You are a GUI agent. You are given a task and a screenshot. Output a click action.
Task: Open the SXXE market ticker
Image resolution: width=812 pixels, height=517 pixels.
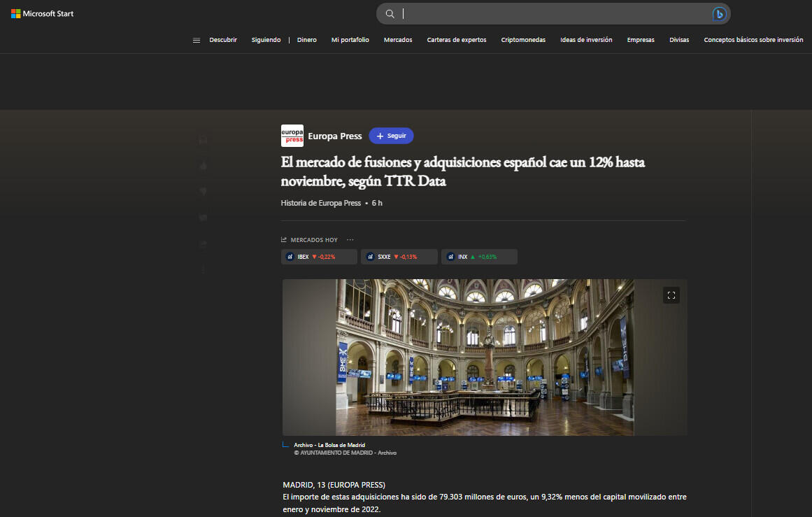pos(399,257)
